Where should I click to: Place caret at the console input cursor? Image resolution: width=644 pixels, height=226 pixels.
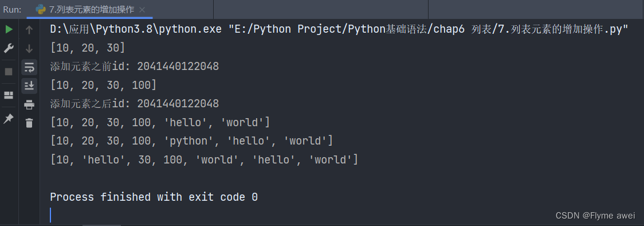click(x=50, y=215)
